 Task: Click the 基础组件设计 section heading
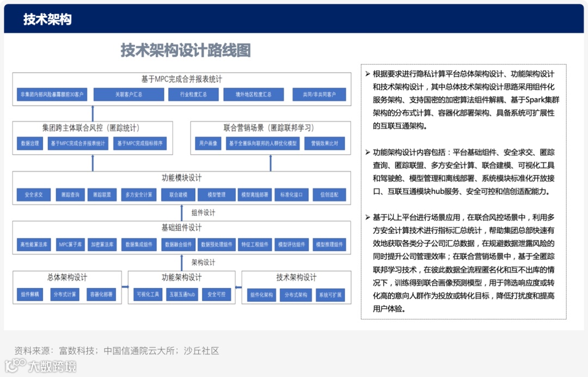click(x=182, y=228)
